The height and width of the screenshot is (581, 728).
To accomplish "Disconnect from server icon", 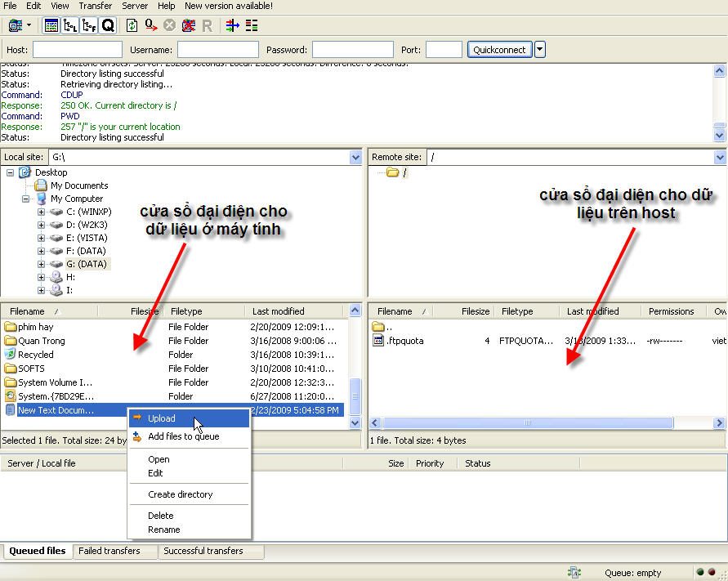I will [x=189, y=25].
